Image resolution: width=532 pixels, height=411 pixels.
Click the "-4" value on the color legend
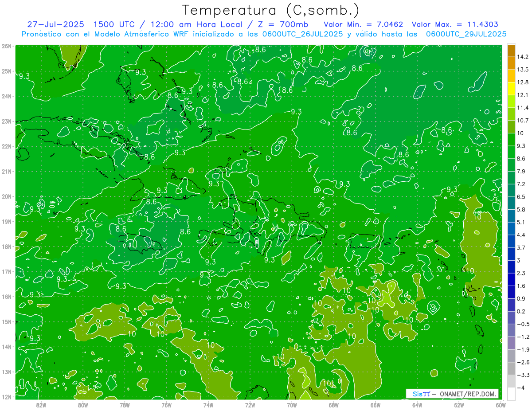point(520,388)
